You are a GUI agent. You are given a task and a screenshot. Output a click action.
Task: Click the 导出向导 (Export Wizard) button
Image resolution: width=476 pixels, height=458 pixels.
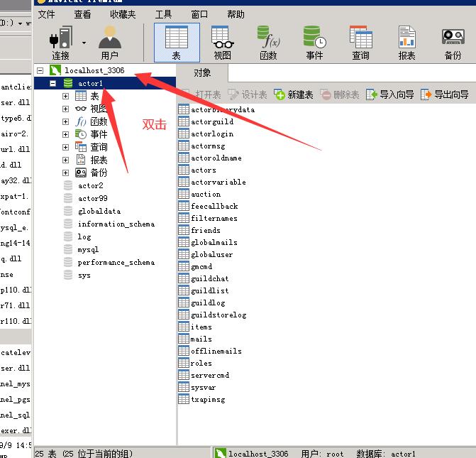[x=444, y=94]
